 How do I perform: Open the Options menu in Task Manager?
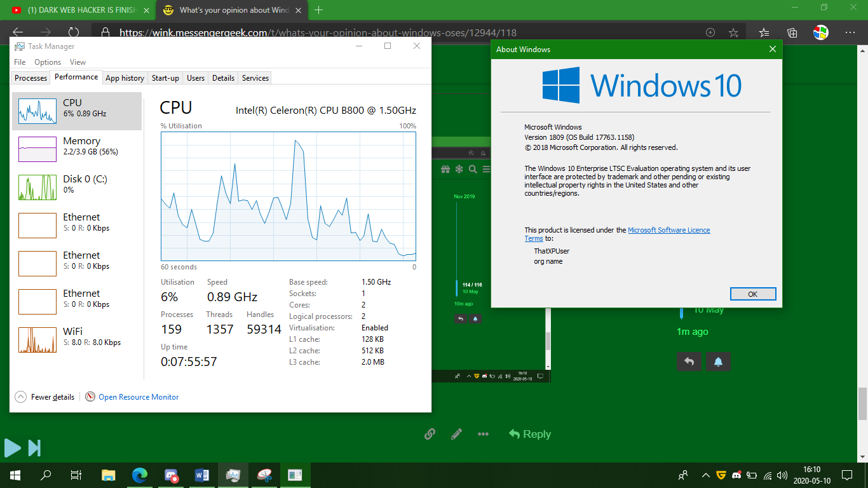[48, 62]
